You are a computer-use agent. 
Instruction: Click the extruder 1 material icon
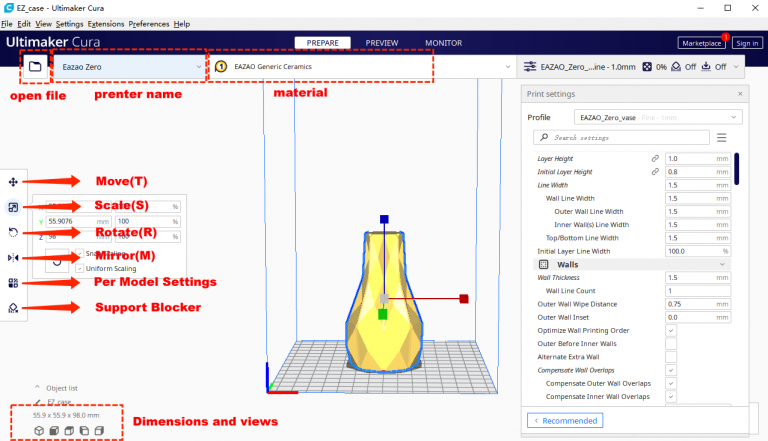click(x=221, y=66)
